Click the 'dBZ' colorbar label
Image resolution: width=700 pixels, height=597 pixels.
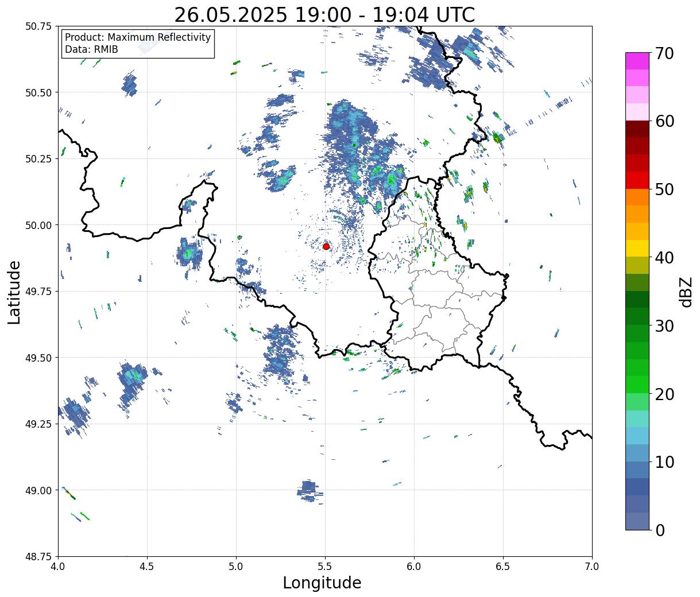tap(686, 292)
